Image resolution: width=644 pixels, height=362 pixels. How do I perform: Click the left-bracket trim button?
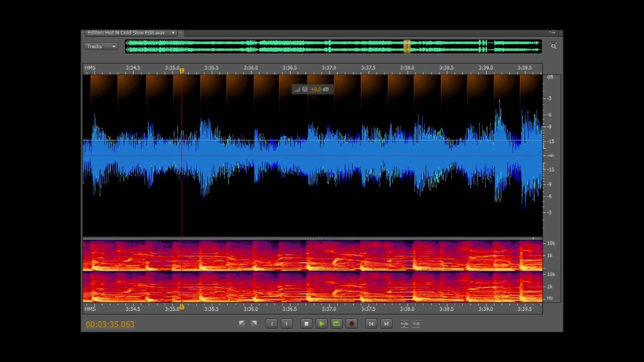[272, 324]
